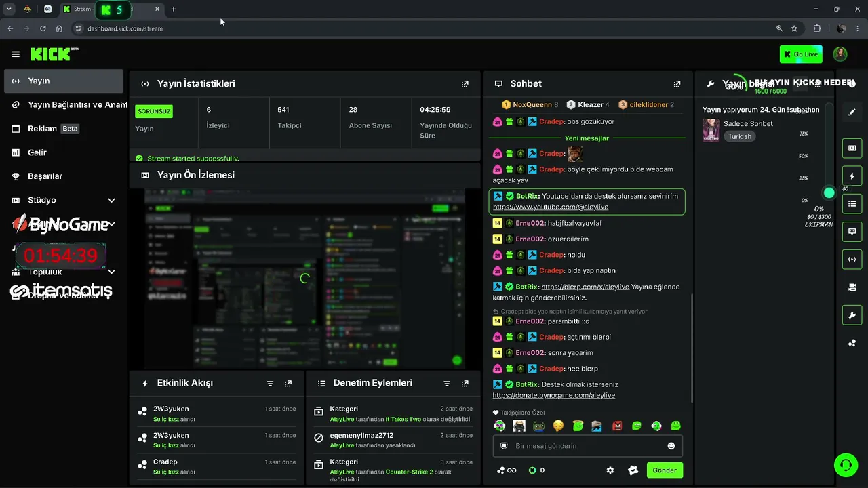Pop out the Sohbet chat panel
Screen dimensions: 868x488
[677, 84]
